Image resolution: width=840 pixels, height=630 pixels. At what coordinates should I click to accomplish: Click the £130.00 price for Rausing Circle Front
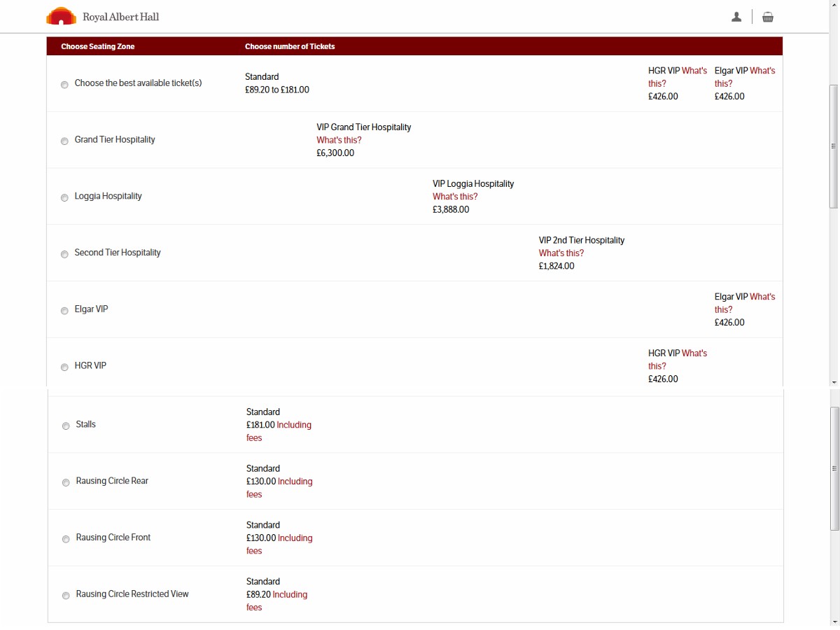point(261,538)
